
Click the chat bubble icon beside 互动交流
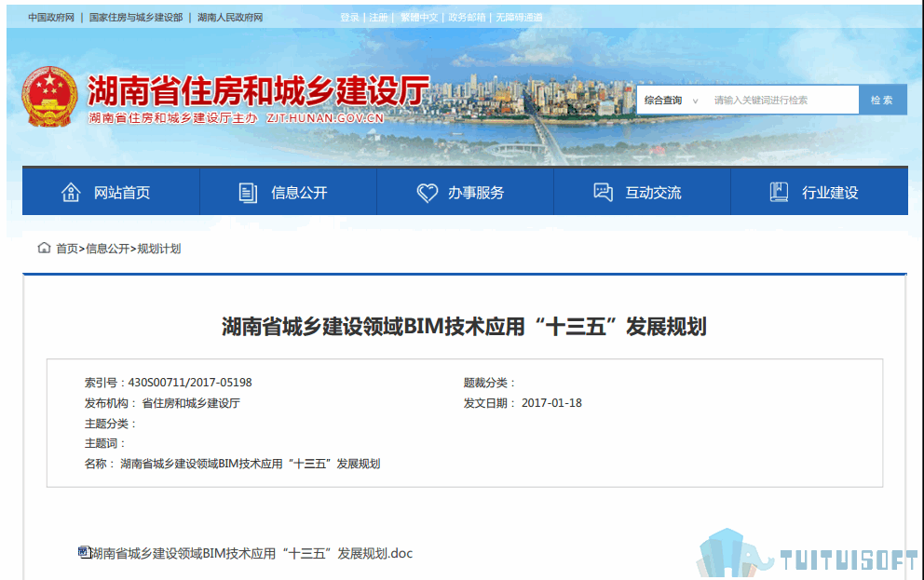click(x=603, y=192)
